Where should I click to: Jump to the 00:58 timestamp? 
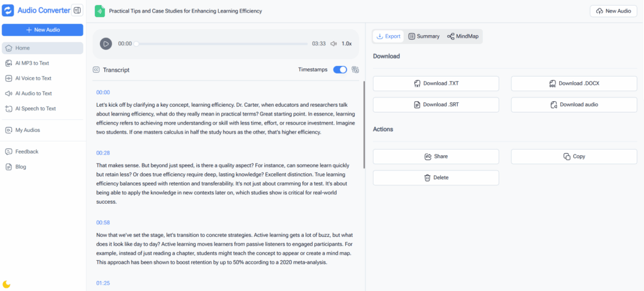[x=103, y=222]
